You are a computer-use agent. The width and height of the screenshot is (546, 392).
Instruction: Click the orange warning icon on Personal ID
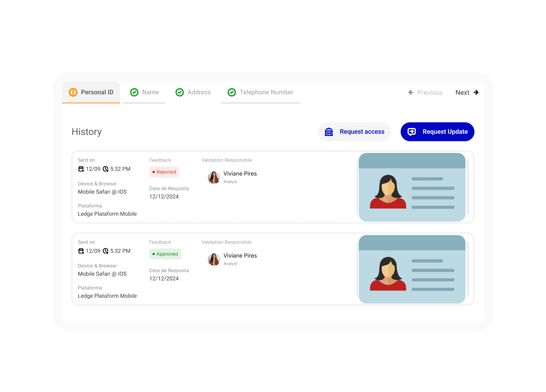(73, 92)
